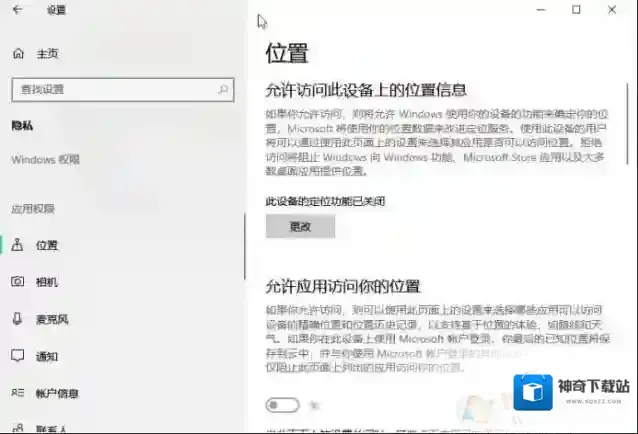This screenshot has width=638, height=434.
Task: Select the 麦克风 menu label
Action: tap(52, 319)
